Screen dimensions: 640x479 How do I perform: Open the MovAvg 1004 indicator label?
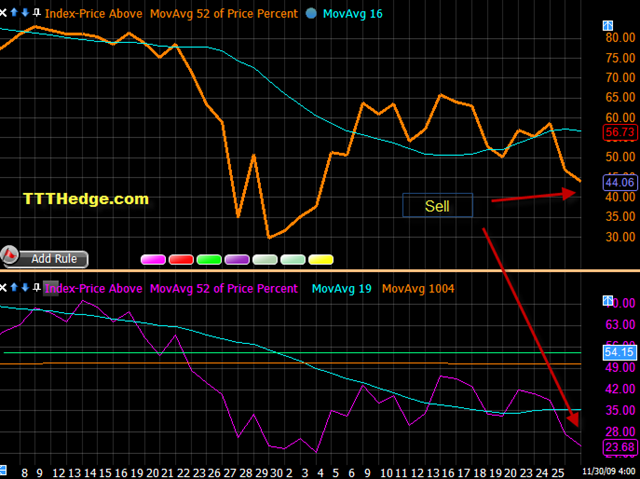(x=418, y=289)
